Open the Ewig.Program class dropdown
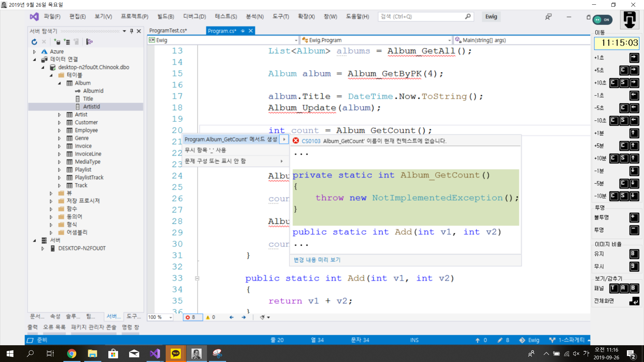This screenshot has width=644, height=362. coord(449,40)
